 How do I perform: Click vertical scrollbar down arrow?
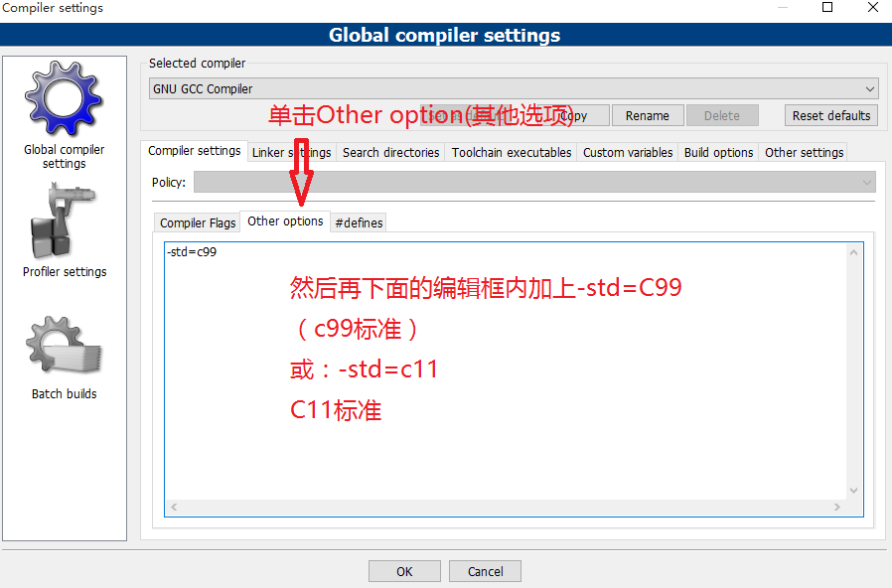[x=853, y=491]
